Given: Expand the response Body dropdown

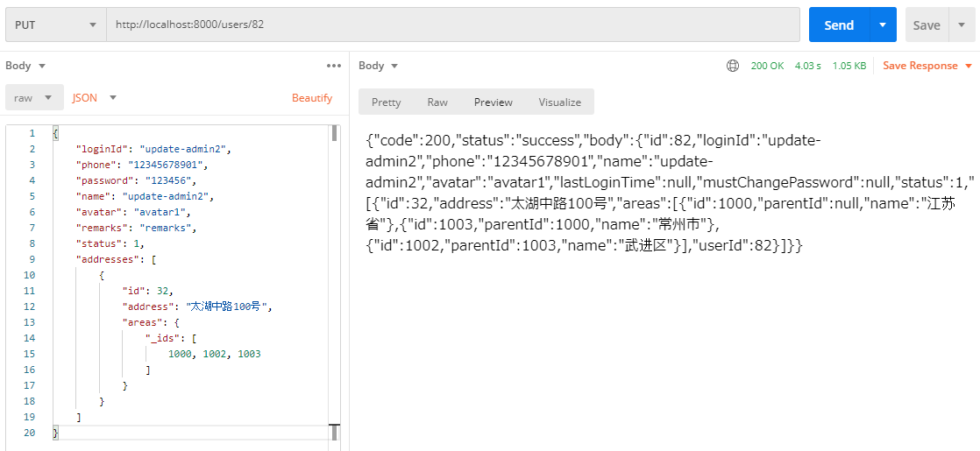Looking at the screenshot, I should (379, 66).
